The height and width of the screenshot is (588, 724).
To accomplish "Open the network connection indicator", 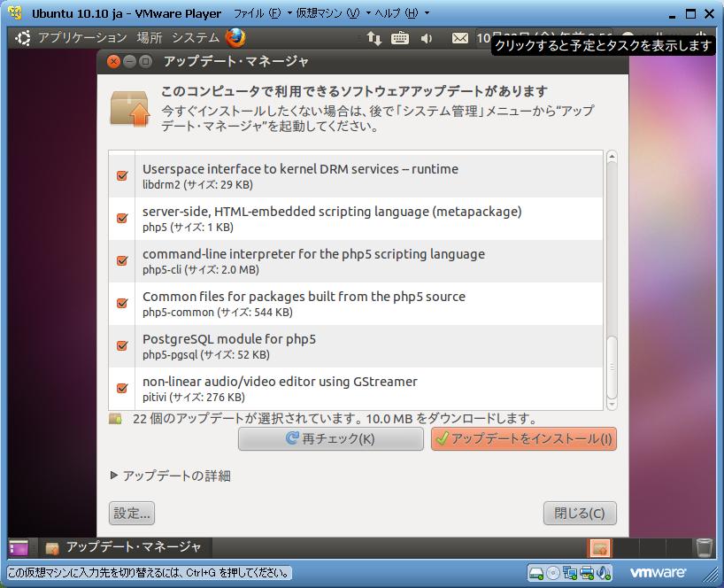I will coord(374,38).
